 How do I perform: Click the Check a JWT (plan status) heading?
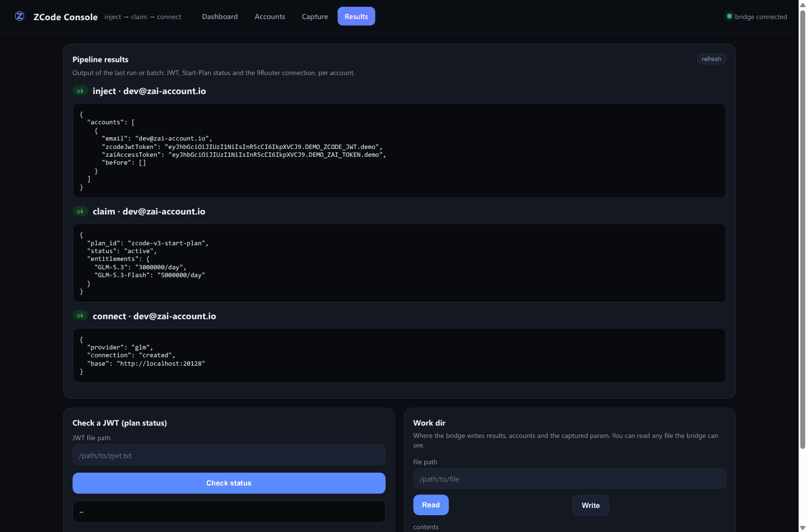[119, 423]
